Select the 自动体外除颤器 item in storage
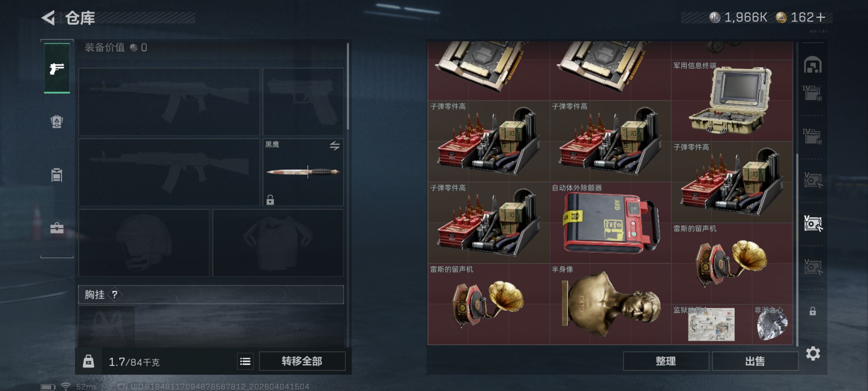 tap(610, 223)
